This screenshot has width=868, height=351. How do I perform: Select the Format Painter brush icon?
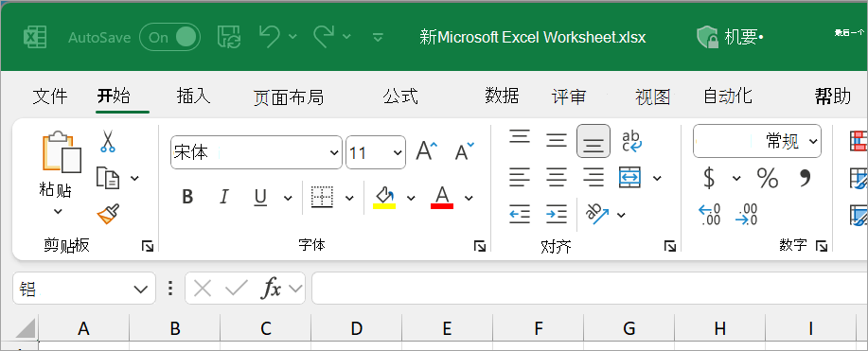pyautogui.click(x=108, y=214)
